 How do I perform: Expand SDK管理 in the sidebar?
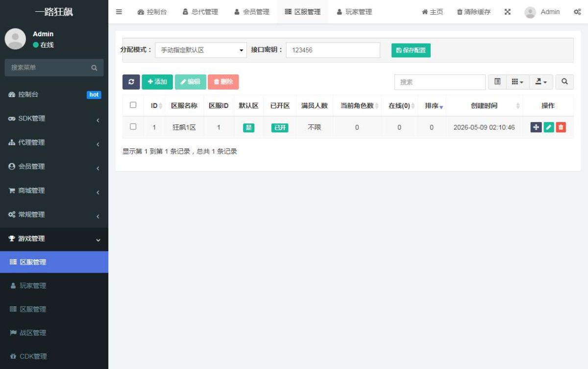(x=54, y=119)
